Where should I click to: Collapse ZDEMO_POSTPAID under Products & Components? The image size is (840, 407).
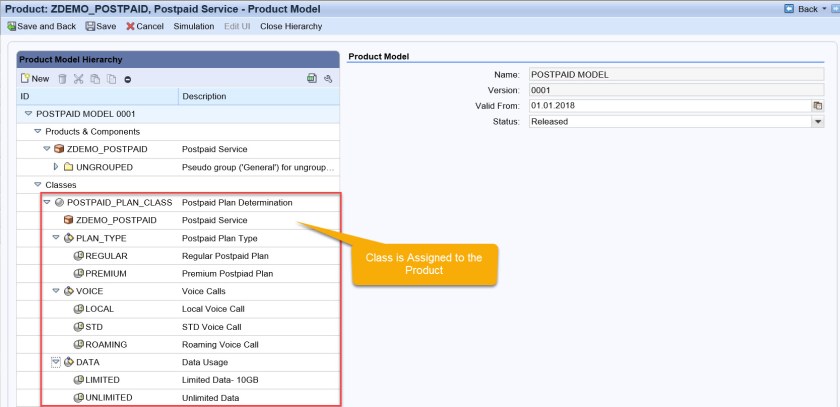47,149
